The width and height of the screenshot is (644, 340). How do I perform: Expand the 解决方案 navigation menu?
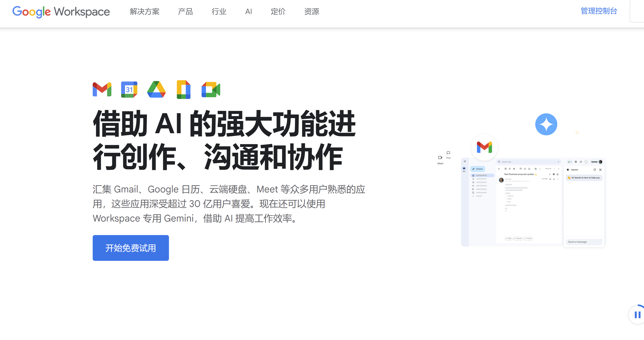144,11
